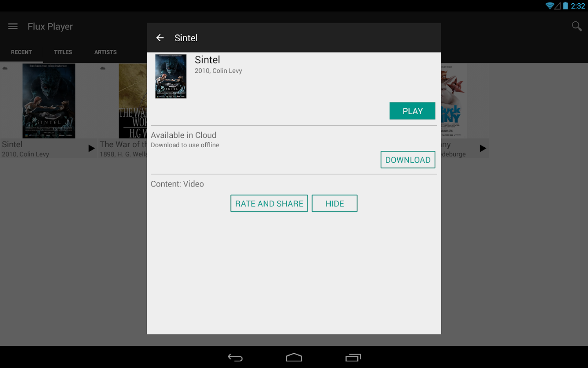This screenshot has height=368, width=588.
Task: Tap the Android back navigation button
Action: tap(235, 358)
